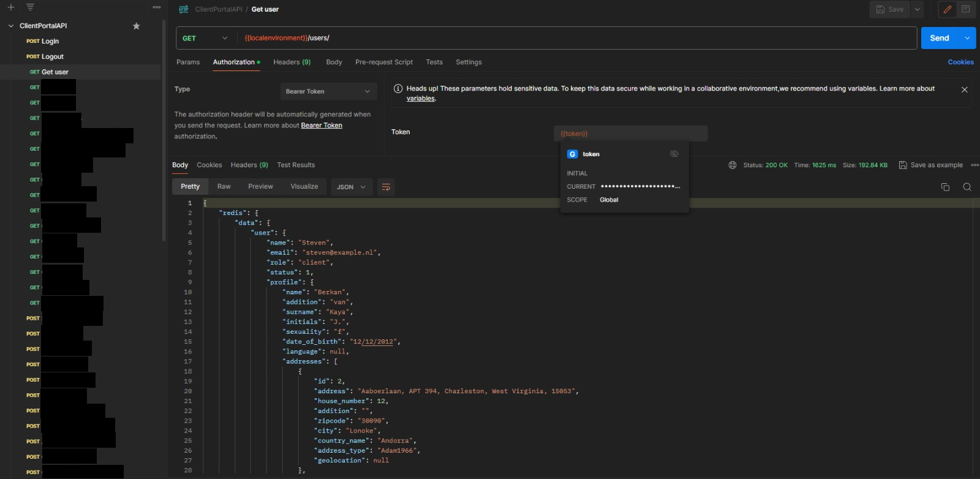Open the Save options dropdown arrow
This screenshot has width=980, height=479.
click(917, 9)
